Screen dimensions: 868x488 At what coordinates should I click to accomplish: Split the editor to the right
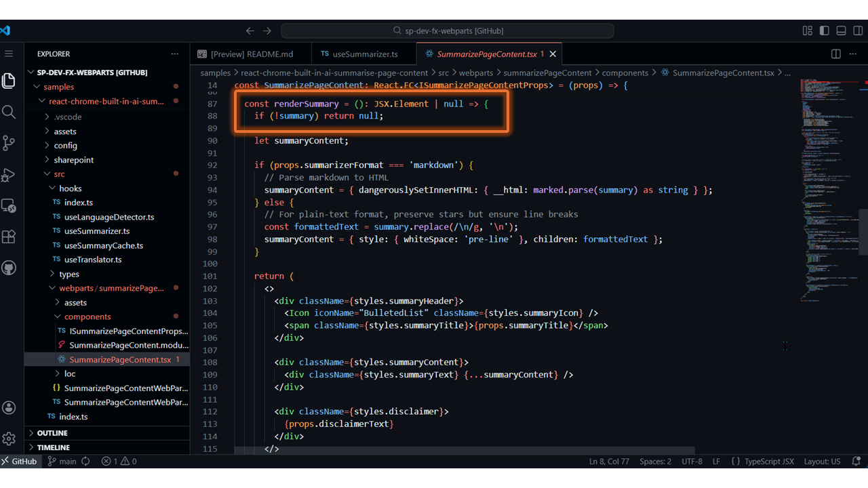(836, 54)
